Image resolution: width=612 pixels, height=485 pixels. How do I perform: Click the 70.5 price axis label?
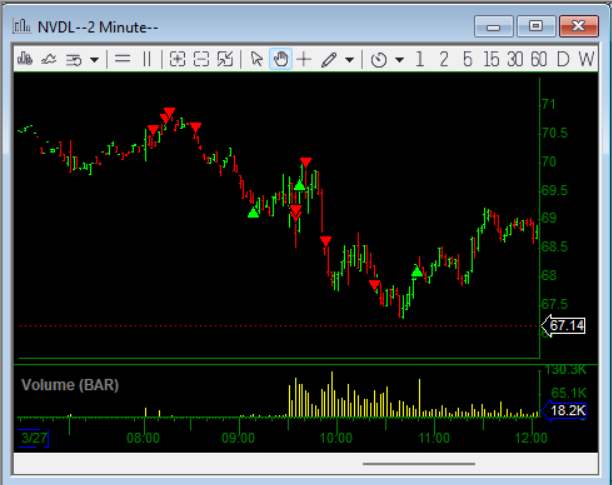point(555,133)
